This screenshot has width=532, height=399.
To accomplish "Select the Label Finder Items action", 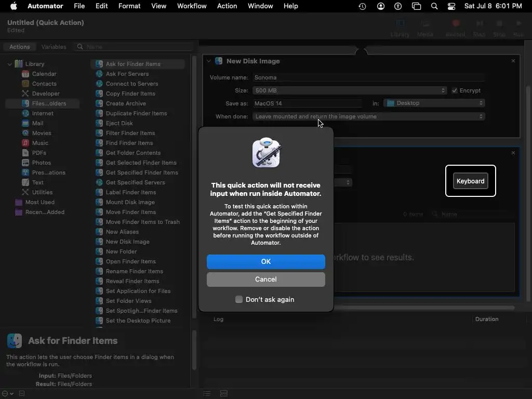I will [x=130, y=192].
